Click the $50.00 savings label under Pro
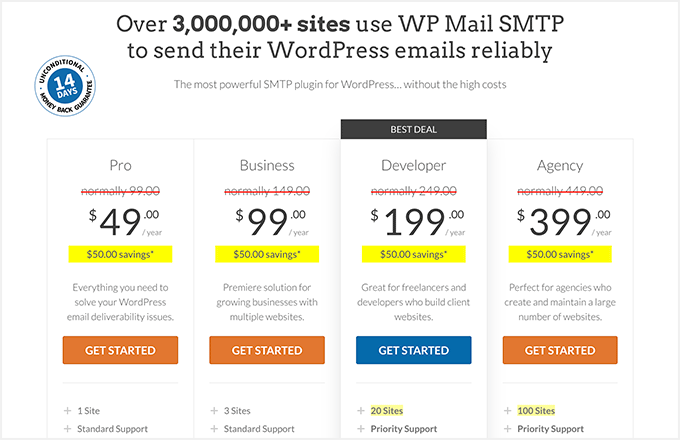The width and height of the screenshot is (680, 440). click(120, 254)
